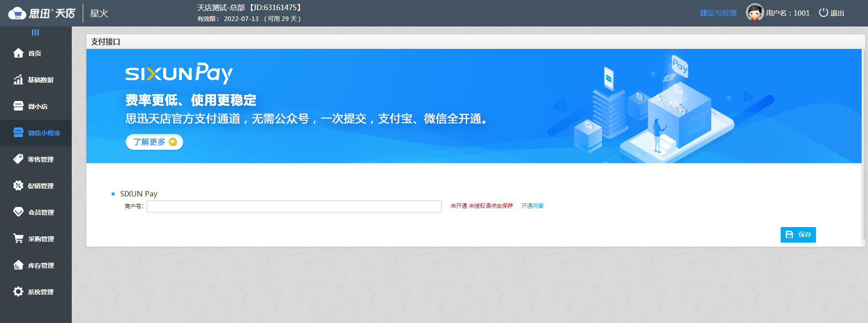
Task: Open the 会员管理 menu
Action: click(36, 212)
